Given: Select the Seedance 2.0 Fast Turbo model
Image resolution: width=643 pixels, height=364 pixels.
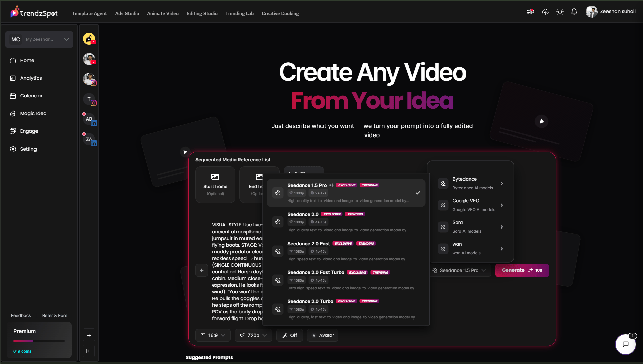Looking at the screenshot, I should tap(346, 280).
